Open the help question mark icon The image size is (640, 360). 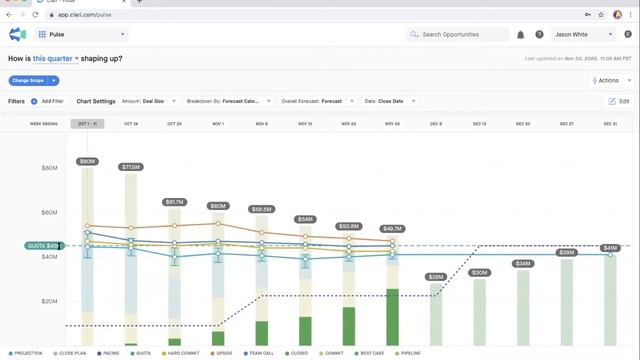click(539, 35)
